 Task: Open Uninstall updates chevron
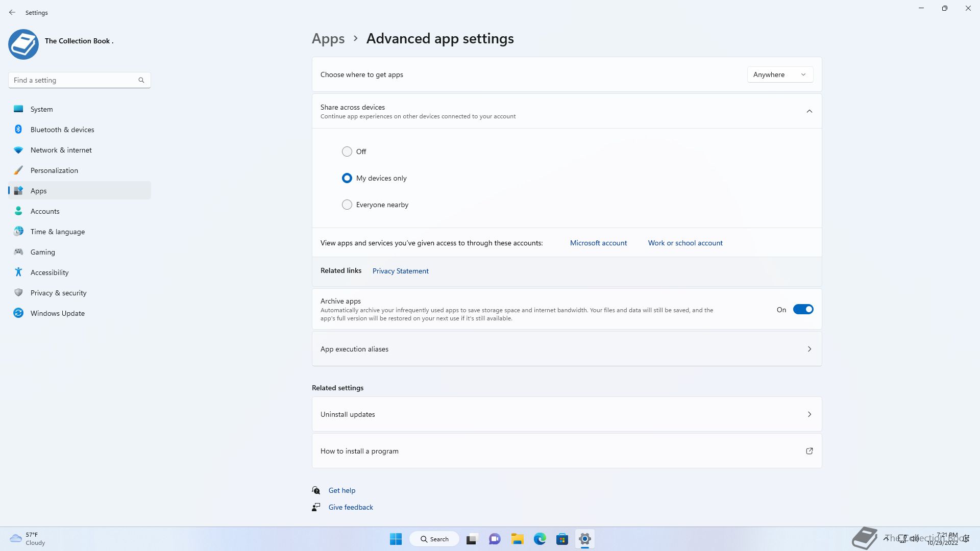click(x=809, y=414)
